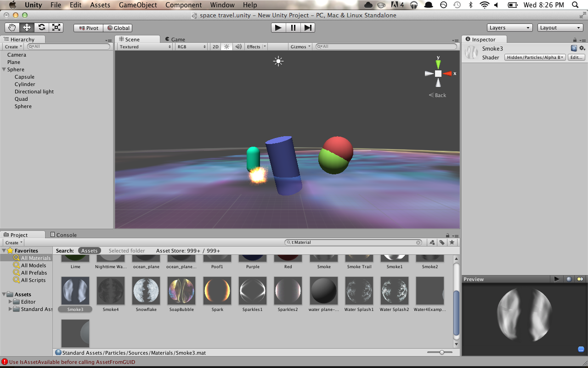Screen dimensions: 588x368
Task: Click the scene gizmo red X axis cone
Action: (x=448, y=74)
